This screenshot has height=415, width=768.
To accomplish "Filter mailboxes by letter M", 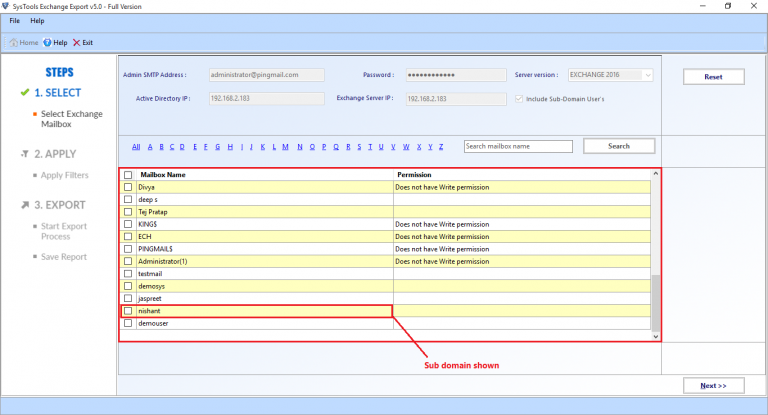I will [x=285, y=147].
